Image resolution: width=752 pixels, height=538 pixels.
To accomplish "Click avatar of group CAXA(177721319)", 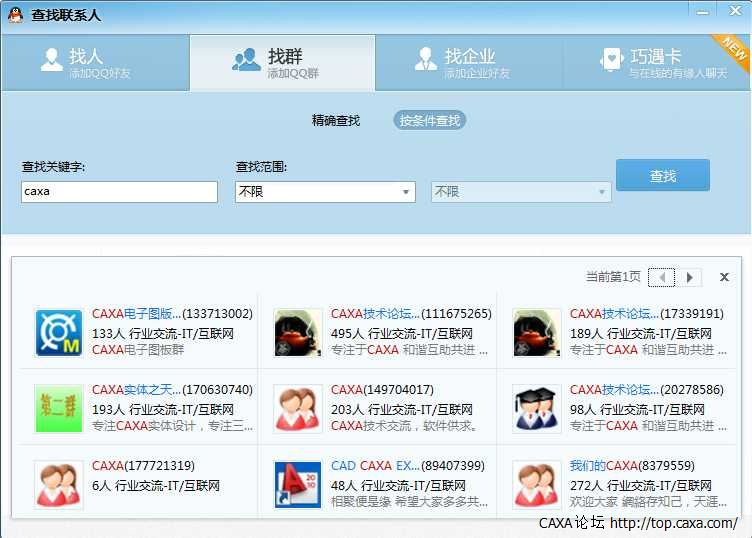I will 59,485.
